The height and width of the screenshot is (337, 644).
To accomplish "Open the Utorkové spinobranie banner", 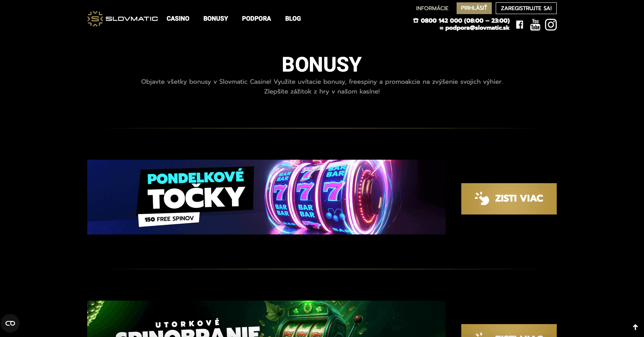I will click(266, 319).
